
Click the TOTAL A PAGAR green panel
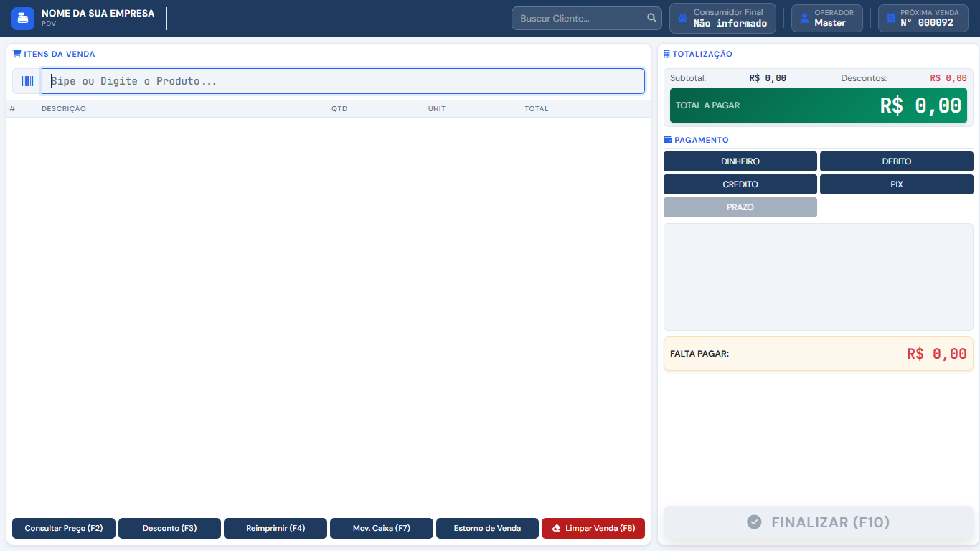(x=819, y=105)
